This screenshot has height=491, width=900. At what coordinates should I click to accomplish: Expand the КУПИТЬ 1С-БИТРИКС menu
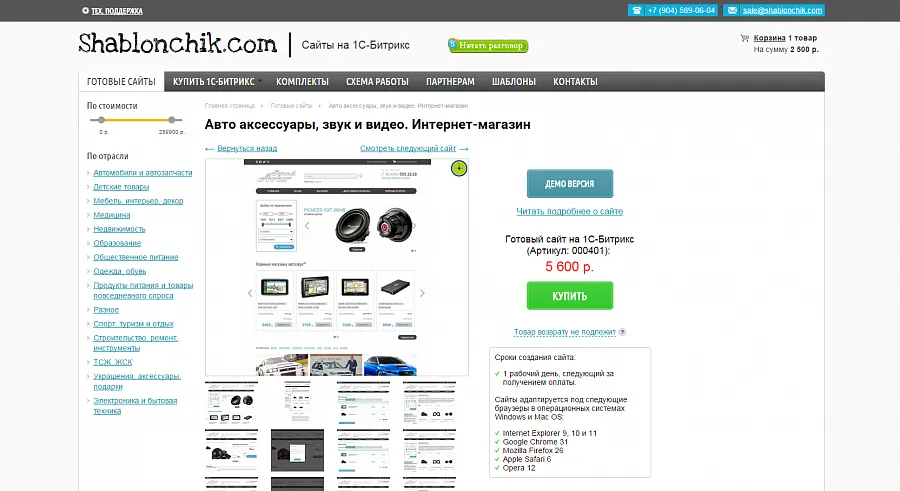(217, 82)
